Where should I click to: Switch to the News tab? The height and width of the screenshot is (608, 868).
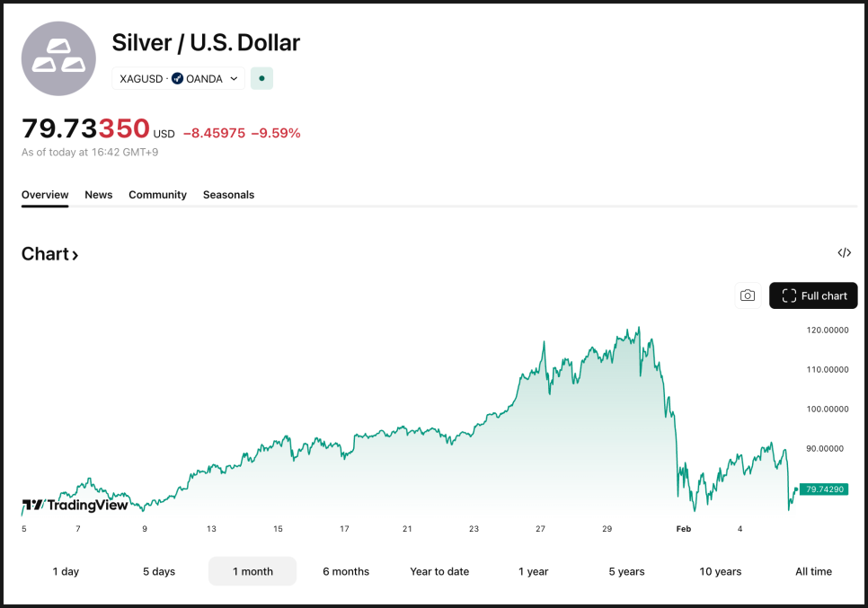coord(99,195)
